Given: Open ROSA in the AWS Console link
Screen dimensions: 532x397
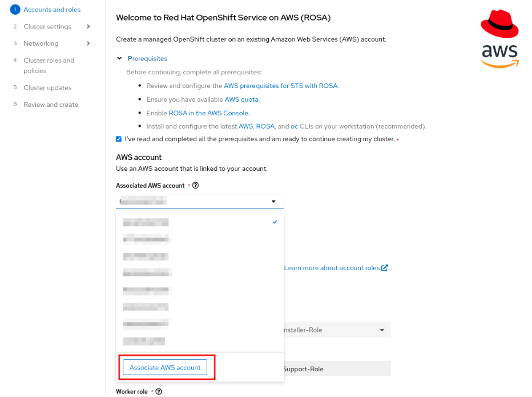Looking at the screenshot, I should pyautogui.click(x=209, y=113).
